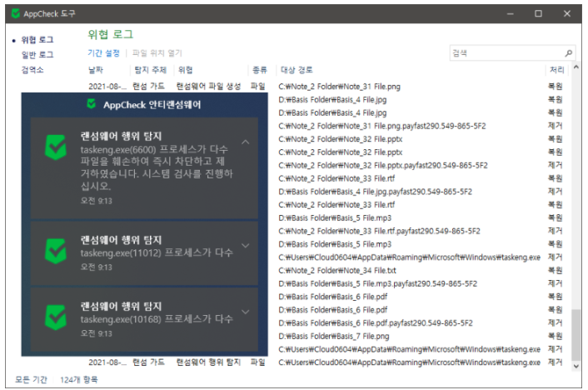The image size is (588, 390).
Task: Expand the taskeng.exe(11012) notification
Action: [245, 246]
